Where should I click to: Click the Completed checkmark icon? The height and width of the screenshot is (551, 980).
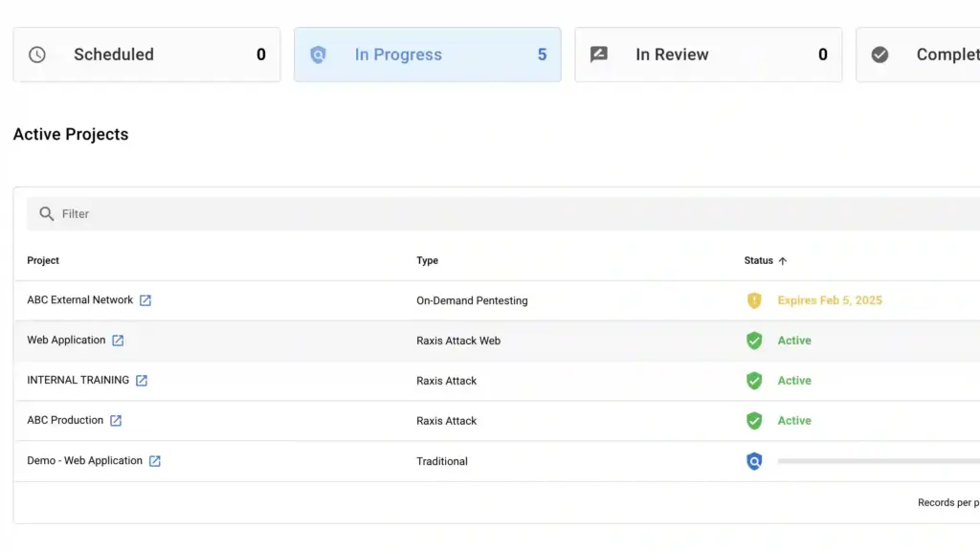(x=880, y=55)
